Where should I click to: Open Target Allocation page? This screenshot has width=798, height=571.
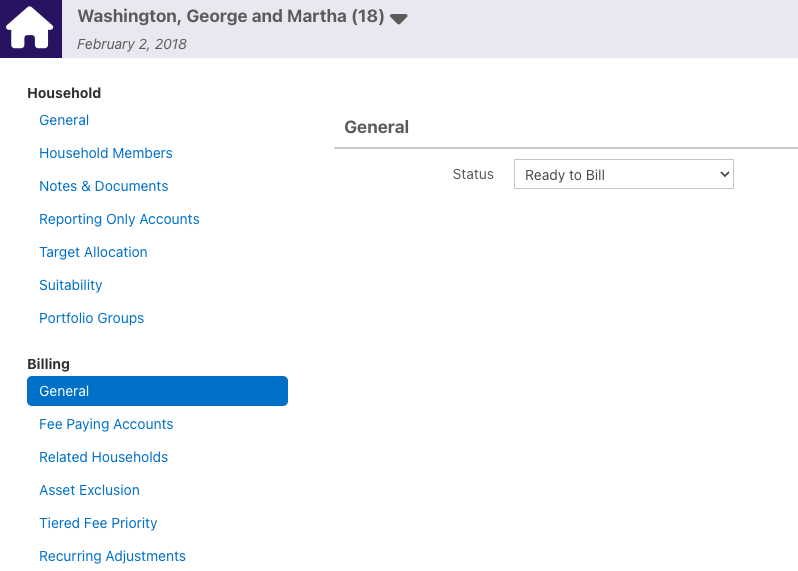pos(93,252)
